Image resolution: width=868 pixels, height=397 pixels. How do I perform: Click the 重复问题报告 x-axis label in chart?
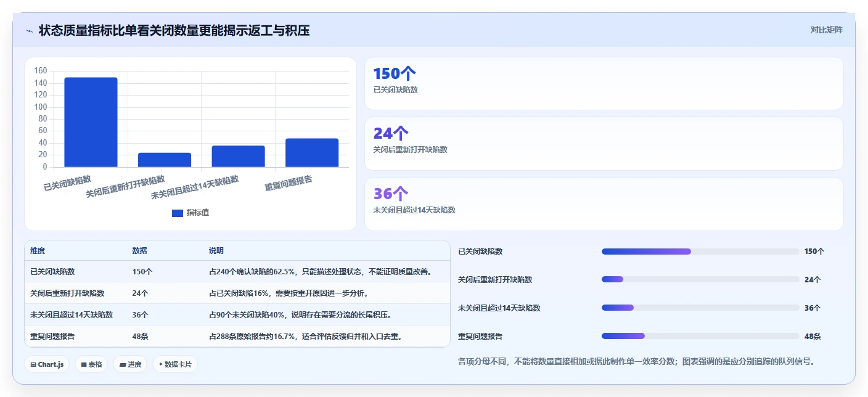(x=289, y=183)
